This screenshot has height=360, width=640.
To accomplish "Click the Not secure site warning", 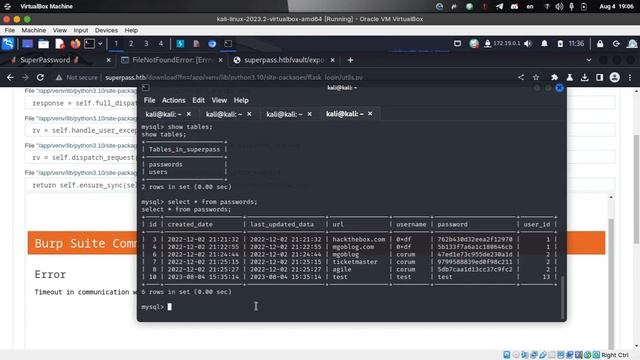I will (x=77, y=77).
